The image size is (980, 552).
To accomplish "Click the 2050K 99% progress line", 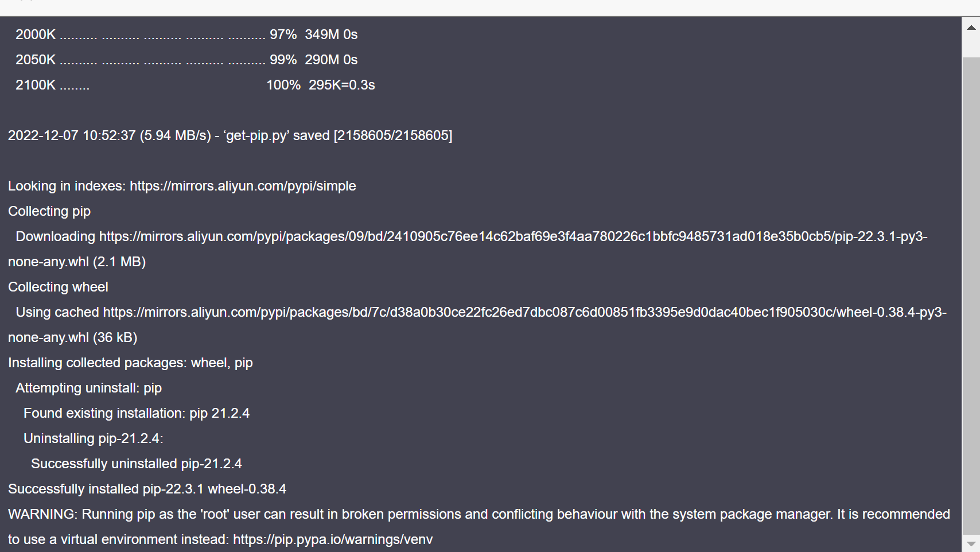I will 186,60.
